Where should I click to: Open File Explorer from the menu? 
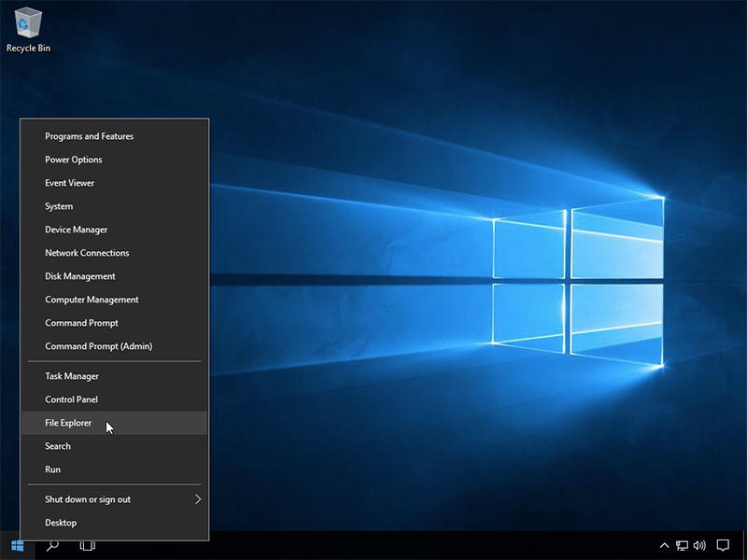click(x=68, y=423)
